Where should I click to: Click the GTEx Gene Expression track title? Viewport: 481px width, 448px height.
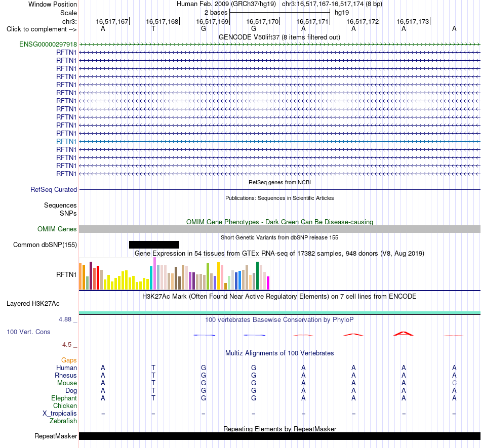coord(279,254)
